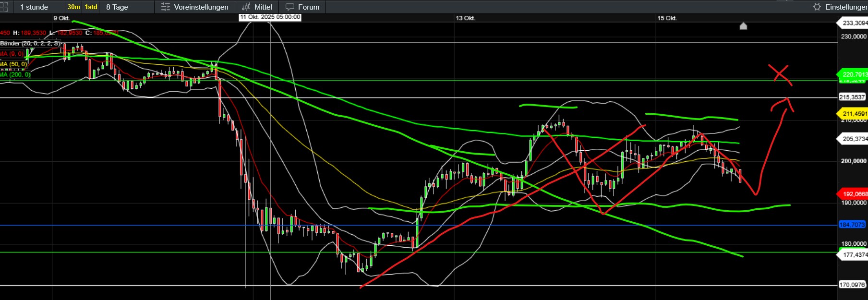Click the yellow 211,4591 price label
868x300 pixels.
tap(854, 114)
